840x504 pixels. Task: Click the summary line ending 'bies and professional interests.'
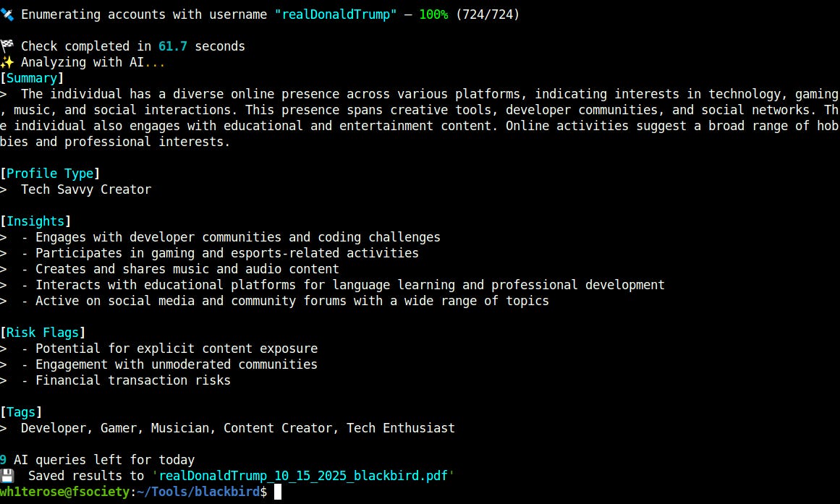[115, 142]
